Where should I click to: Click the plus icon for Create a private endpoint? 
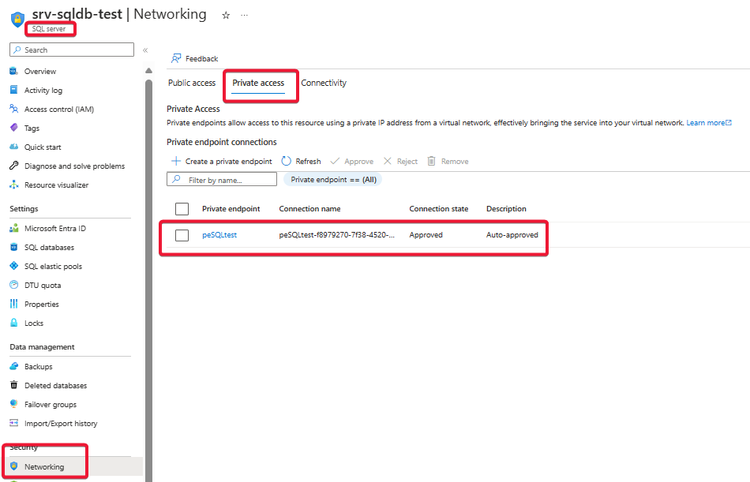click(x=176, y=161)
